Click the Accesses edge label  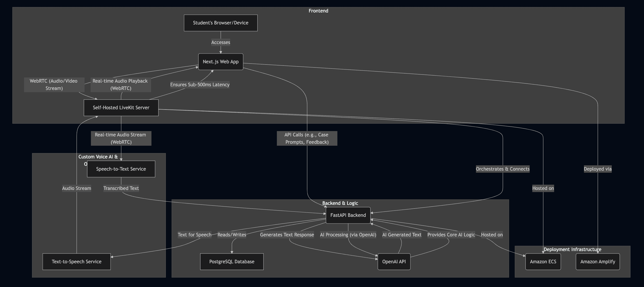tap(220, 42)
